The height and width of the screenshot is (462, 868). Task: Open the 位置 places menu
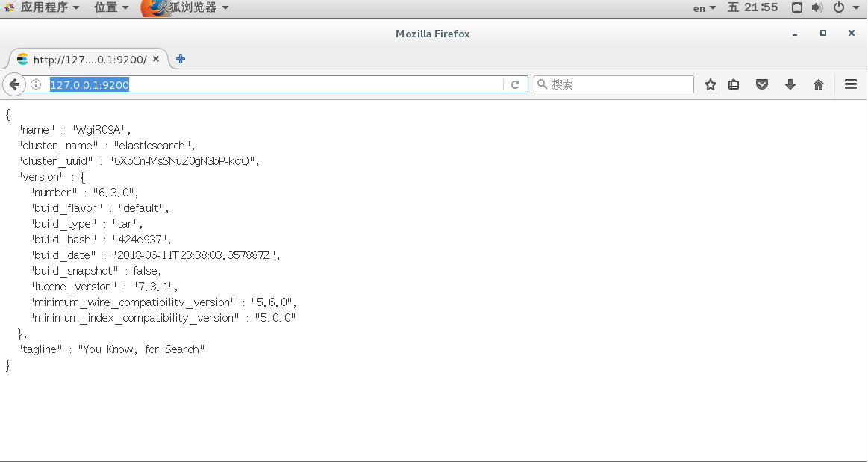pyautogui.click(x=110, y=7)
